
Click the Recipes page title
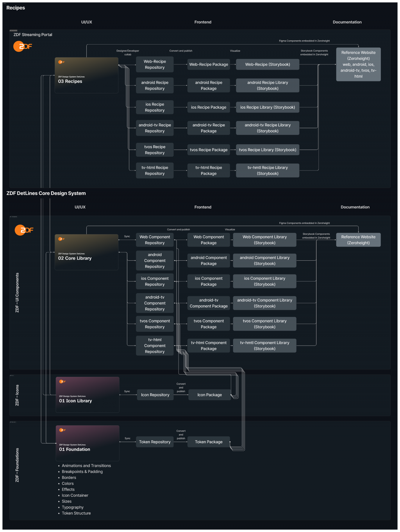coord(16,8)
